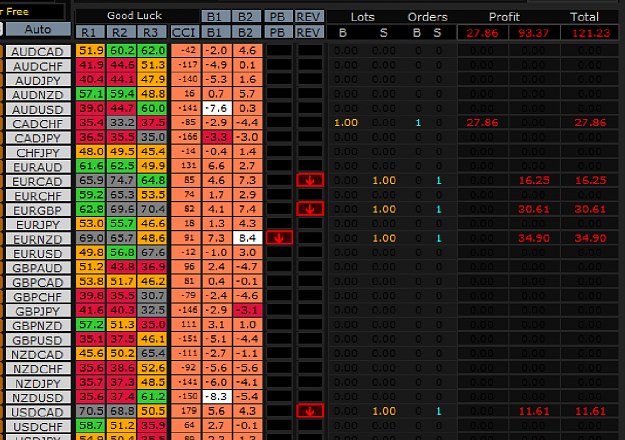Image resolution: width=625 pixels, height=440 pixels.
Task: Click the R2 column header button
Action: point(121,32)
